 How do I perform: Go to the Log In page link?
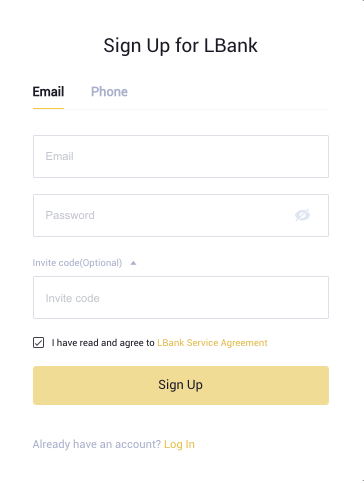pyautogui.click(x=179, y=444)
